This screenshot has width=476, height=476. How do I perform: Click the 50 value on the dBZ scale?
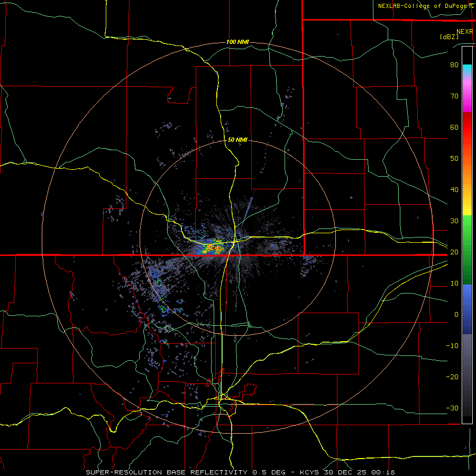pos(454,159)
